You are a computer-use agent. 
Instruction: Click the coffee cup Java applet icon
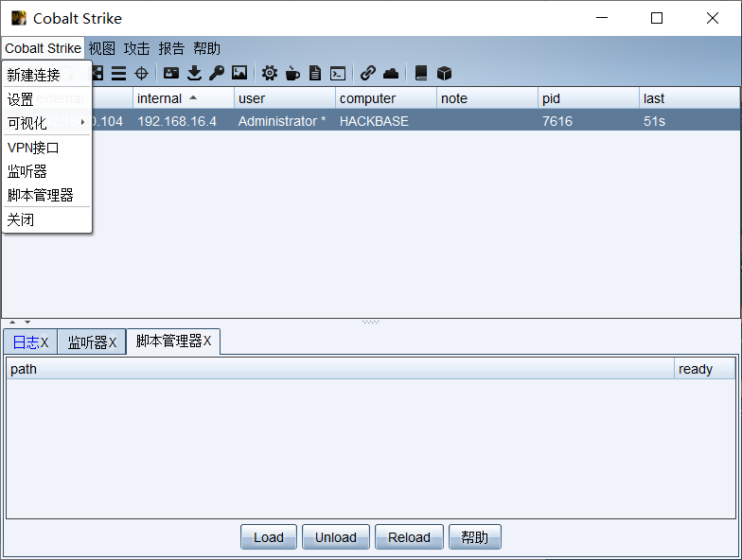tap(292, 73)
